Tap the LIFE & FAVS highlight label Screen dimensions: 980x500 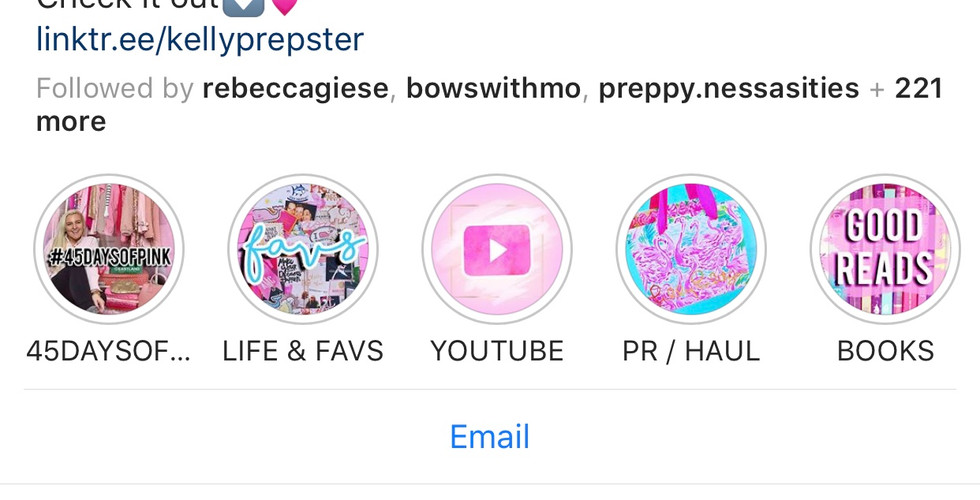[x=303, y=351]
